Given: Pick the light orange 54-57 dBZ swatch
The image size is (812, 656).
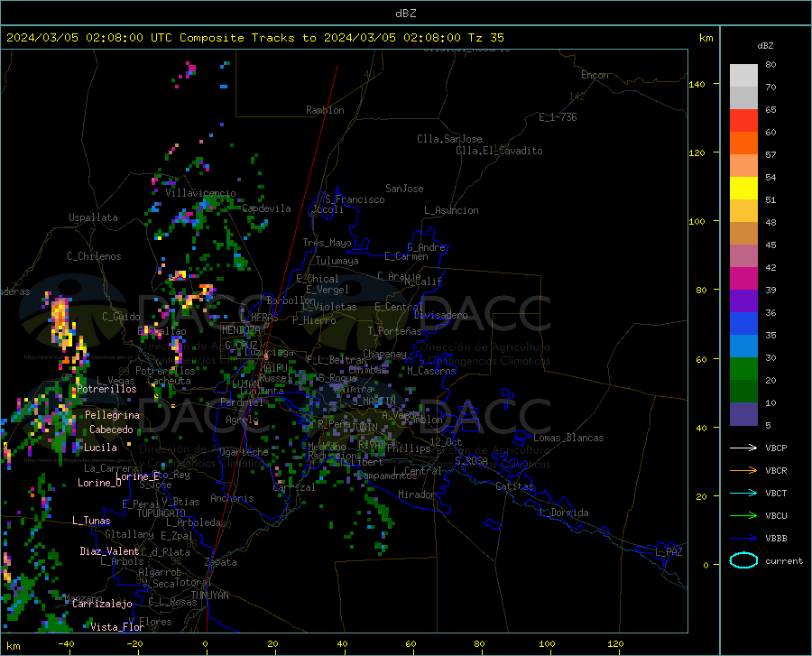Looking at the screenshot, I should tap(743, 166).
